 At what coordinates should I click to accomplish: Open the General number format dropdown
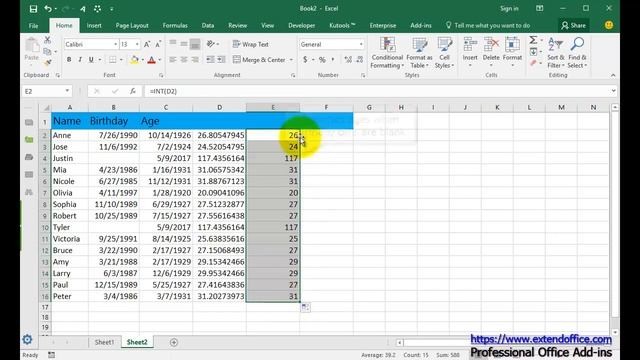(x=361, y=44)
